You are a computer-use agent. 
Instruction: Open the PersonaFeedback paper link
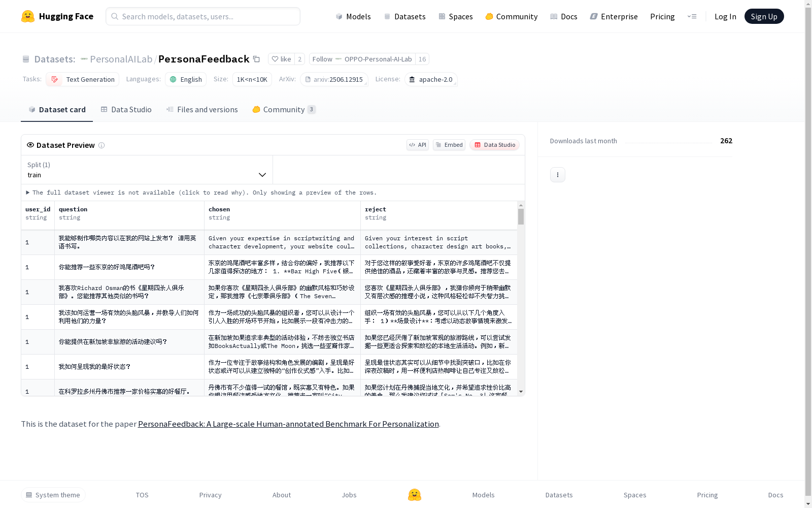288,424
